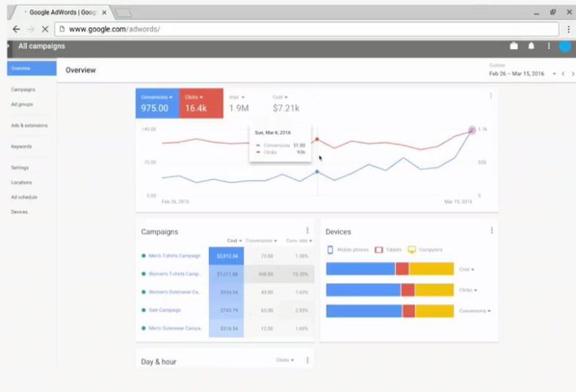Open Conversions dropdown beside third Devices bar
576x392 pixels.
coord(475,311)
